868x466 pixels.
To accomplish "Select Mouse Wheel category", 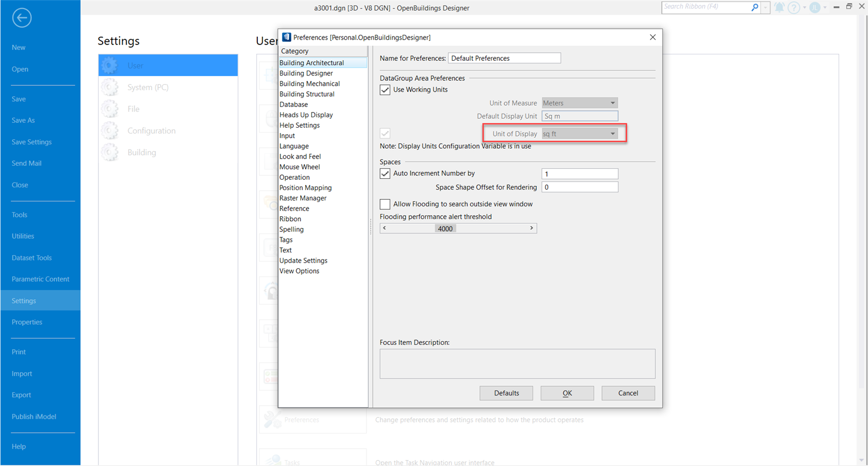I will (x=322, y=167).
